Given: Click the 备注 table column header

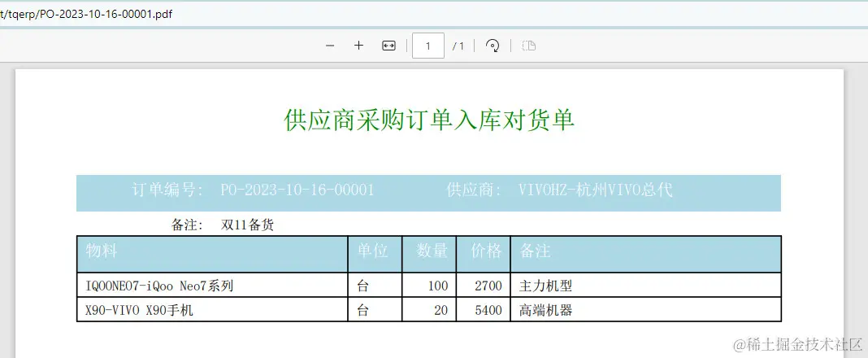Looking at the screenshot, I should point(645,254).
